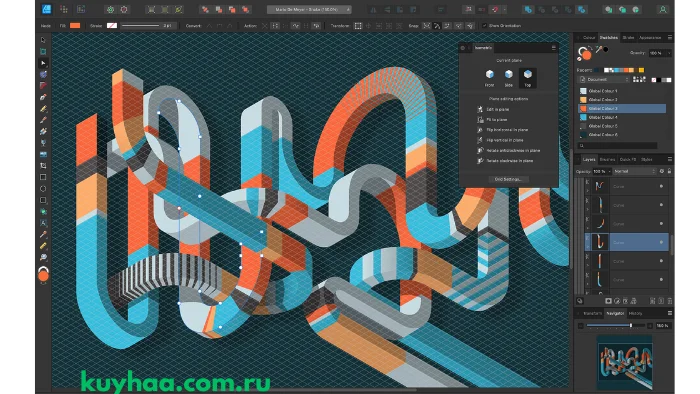The height and width of the screenshot is (394, 700).
Task: Click the delete layer trash icon
Action: coord(670,301)
